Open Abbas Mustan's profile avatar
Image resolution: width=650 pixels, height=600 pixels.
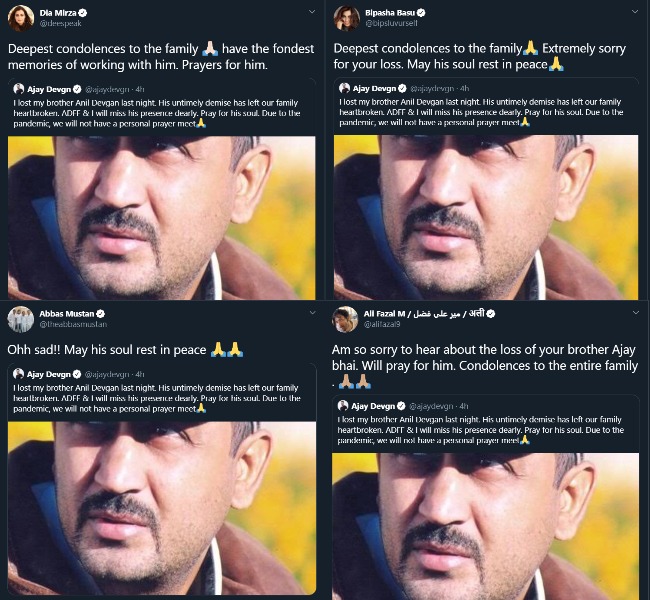point(21,319)
